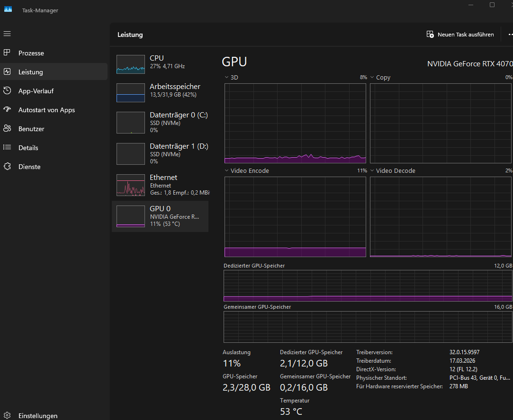Screen dimensions: 513x420
Task: Open the Copy engine graph dropdown
Action: (x=372, y=78)
